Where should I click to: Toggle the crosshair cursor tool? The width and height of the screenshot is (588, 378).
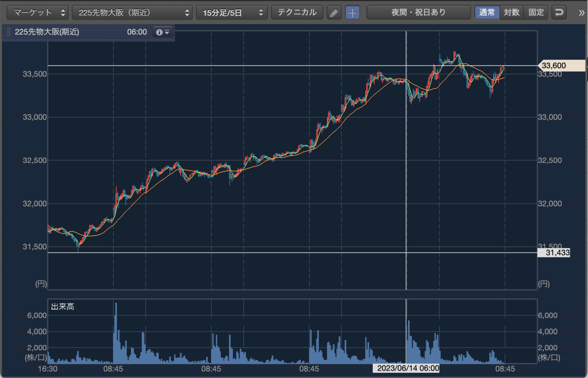(352, 13)
